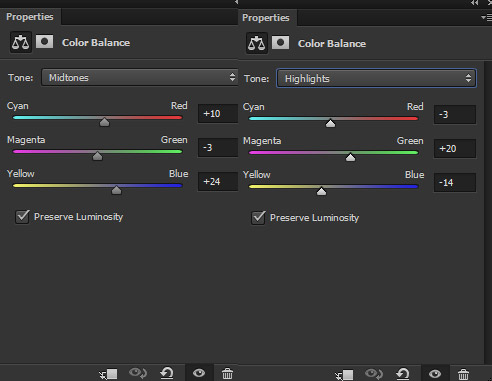Delete the adjustment layer in the Midtones panel
Viewport: 492px width, 381px height.
point(227,373)
